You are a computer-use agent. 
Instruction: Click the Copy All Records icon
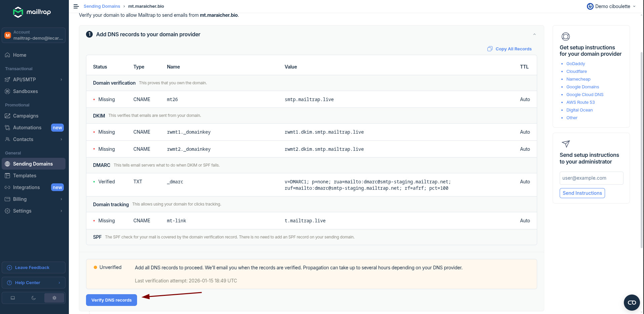[490, 49]
